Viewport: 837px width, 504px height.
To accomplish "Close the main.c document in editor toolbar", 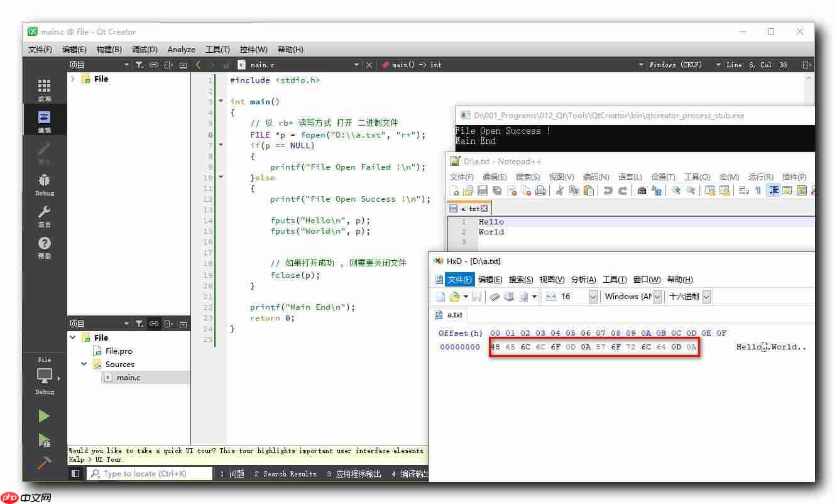I will click(369, 65).
